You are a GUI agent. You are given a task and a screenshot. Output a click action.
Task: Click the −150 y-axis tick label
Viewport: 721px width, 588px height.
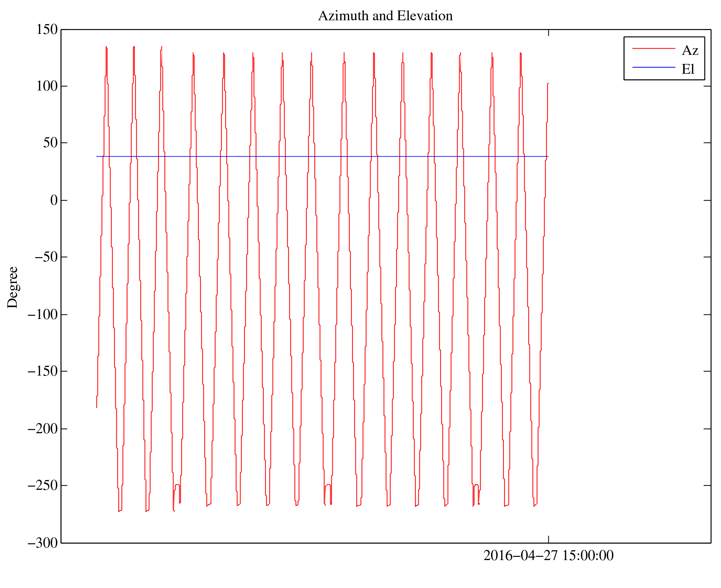(42, 371)
